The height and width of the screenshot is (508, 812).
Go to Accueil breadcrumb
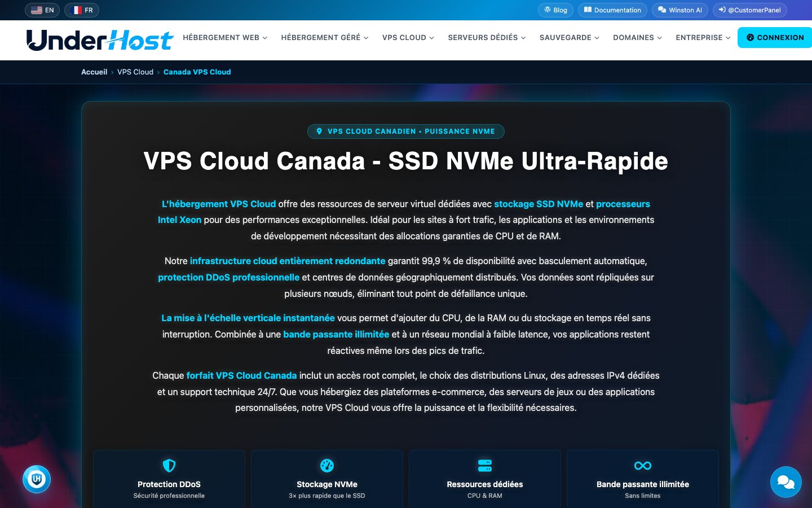click(94, 72)
